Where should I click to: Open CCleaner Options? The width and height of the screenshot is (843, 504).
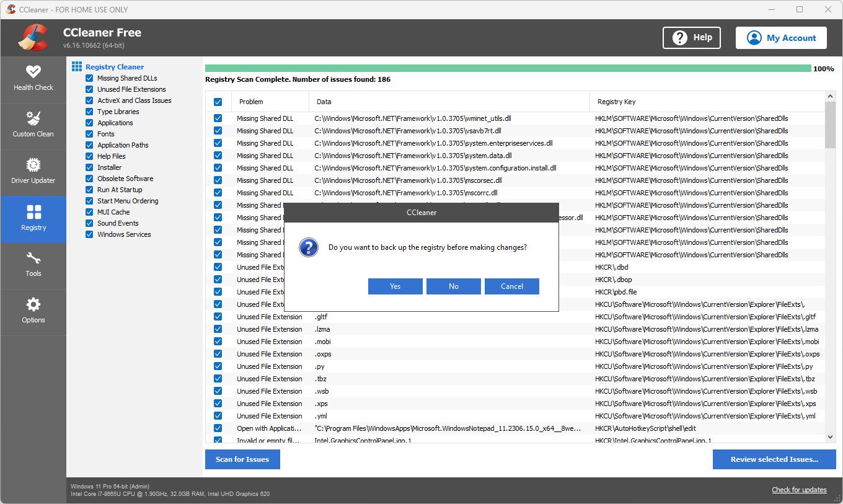pos(33,312)
